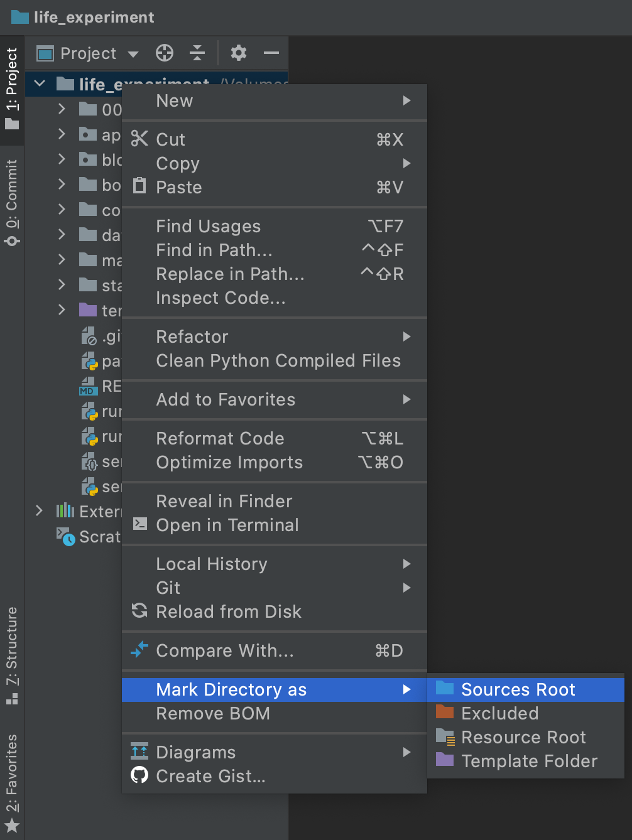
Task: Open Project panel settings gear
Action: tap(239, 53)
